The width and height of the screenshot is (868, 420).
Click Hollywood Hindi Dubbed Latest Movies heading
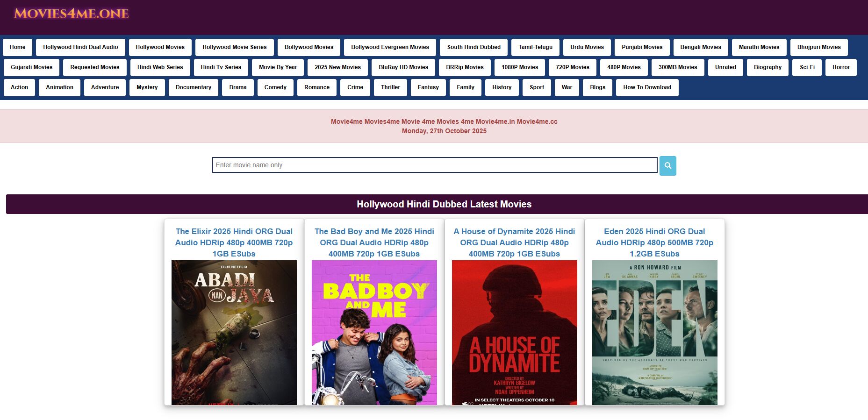[x=444, y=204]
